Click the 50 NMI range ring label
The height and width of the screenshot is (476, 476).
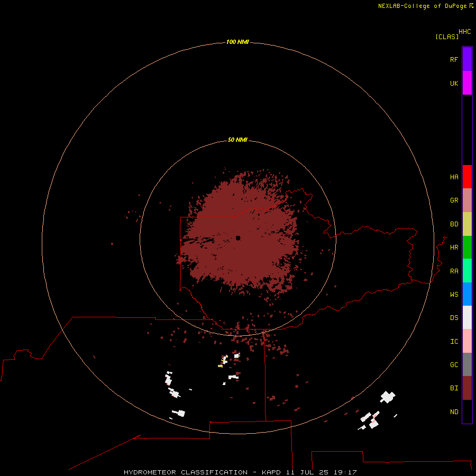click(237, 140)
